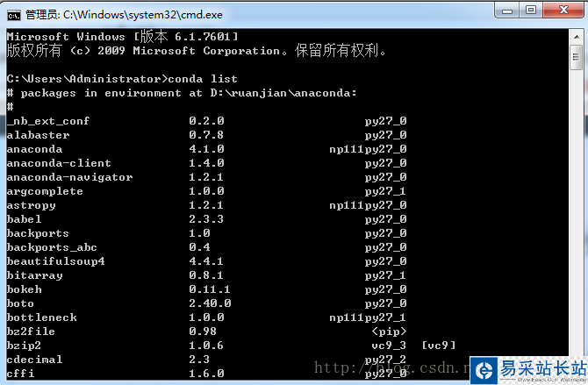Image resolution: width=588 pixels, height=385 pixels.
Task: Click the '<pip>' build label
Action: 390,332
